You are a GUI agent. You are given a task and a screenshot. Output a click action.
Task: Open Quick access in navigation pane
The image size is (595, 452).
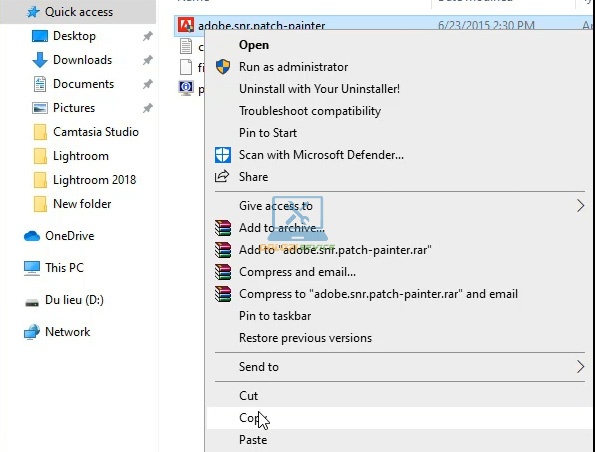coord(79,12)
